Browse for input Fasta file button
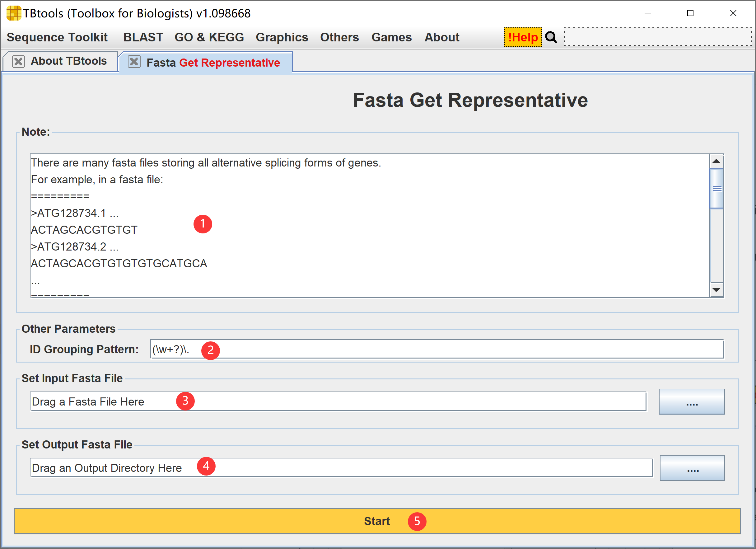 point(692,401)
